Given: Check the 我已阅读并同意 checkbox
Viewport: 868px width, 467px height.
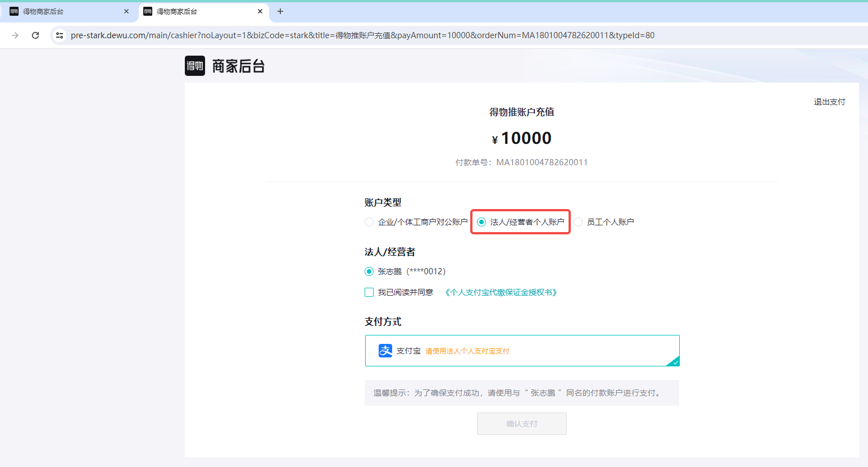Looking at the screenshot, I should 369,292.
